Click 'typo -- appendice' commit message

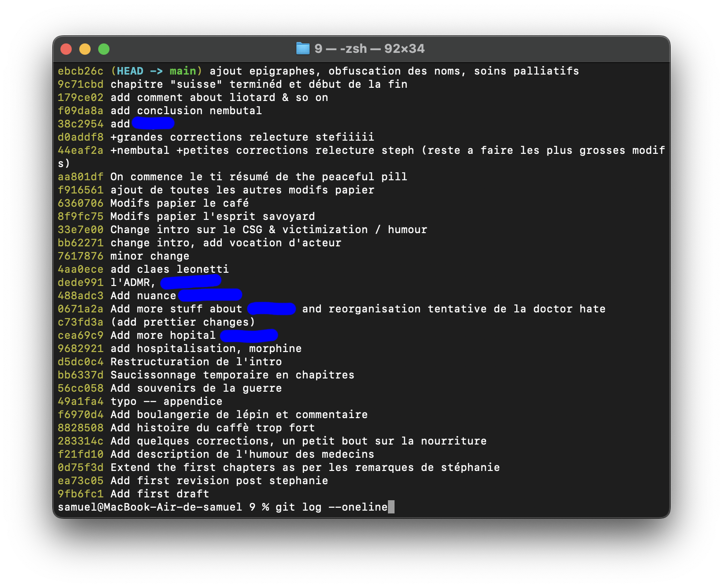[x=166, y=402]
